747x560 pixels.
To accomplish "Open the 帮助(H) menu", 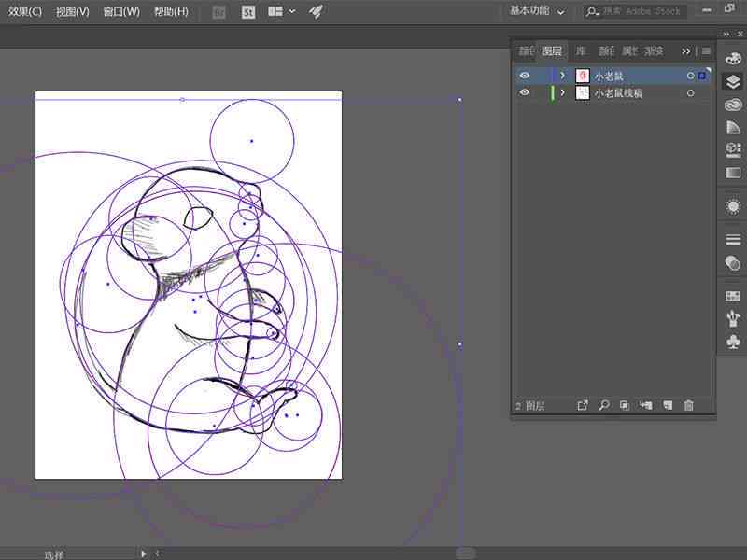I will coord(171,12).
